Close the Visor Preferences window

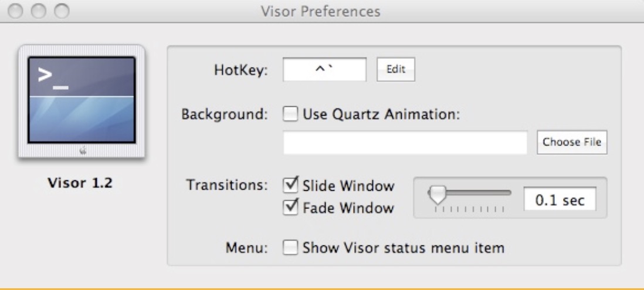16,11
